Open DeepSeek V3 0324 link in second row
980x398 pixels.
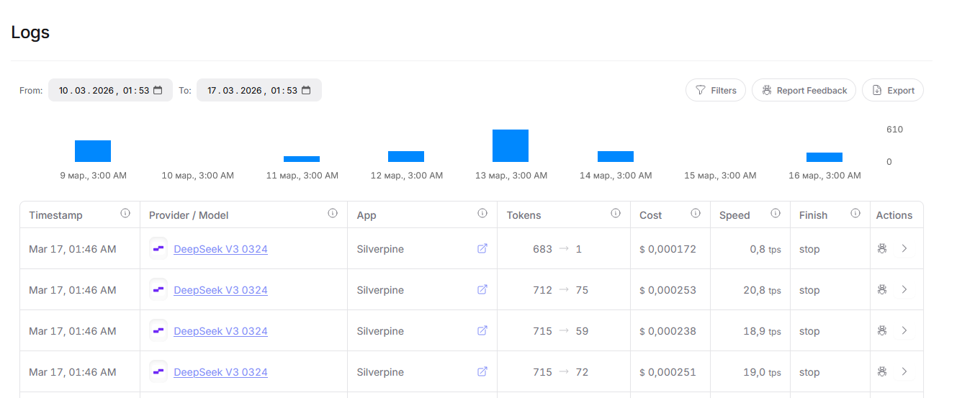(x=220, y=290)
